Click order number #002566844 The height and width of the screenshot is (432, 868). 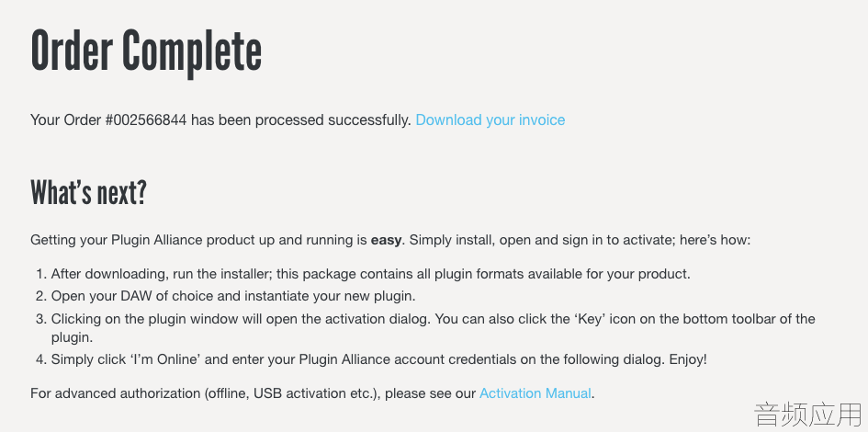pos(146,120)
